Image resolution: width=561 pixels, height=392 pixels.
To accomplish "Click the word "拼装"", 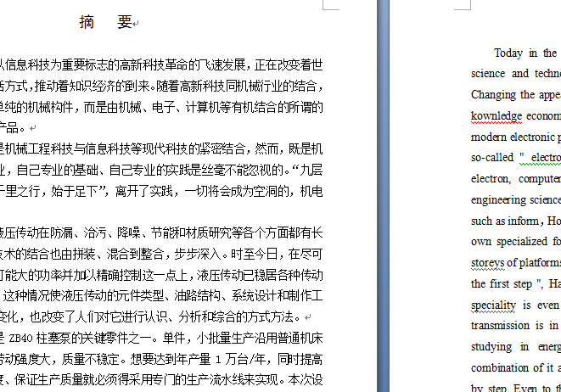I will [x=84, y=254].
